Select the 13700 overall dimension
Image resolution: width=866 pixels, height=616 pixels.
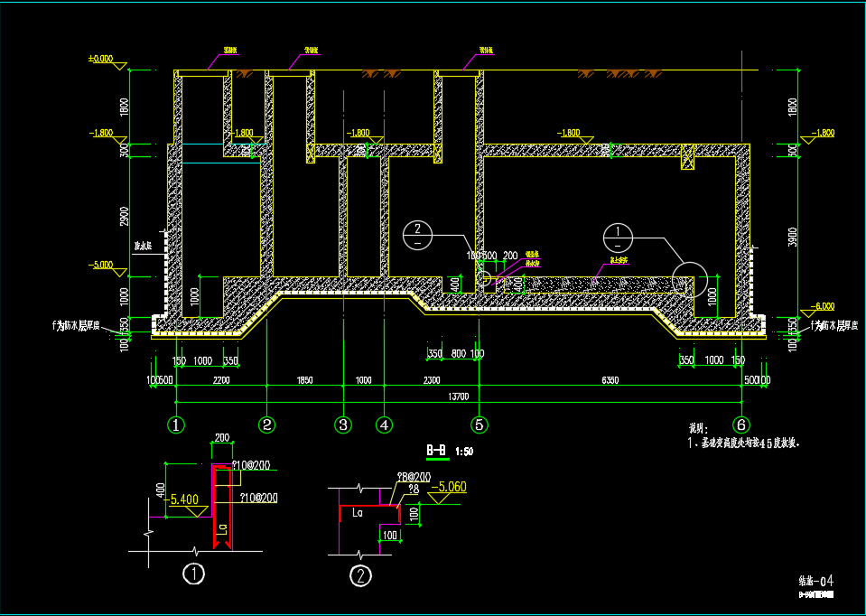coord(459,397)
